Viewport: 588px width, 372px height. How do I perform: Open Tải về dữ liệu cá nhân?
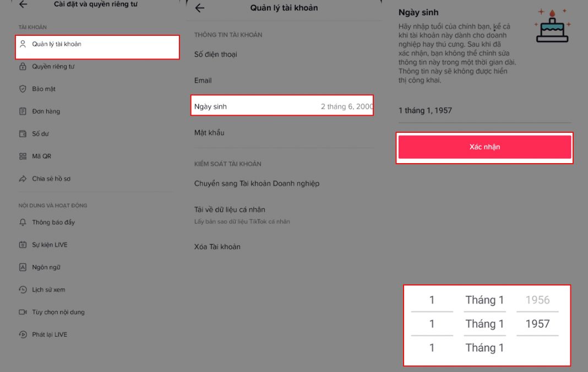(230, 210)
